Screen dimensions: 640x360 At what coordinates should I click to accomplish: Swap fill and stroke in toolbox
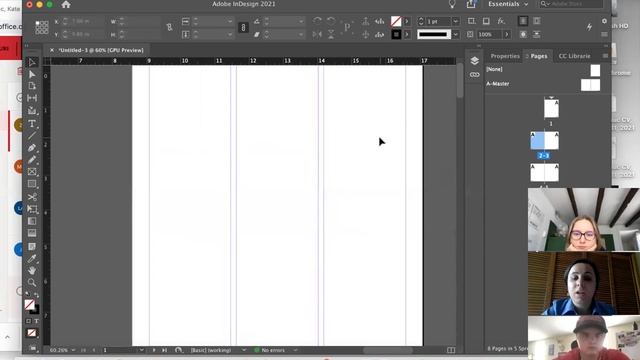37,295
